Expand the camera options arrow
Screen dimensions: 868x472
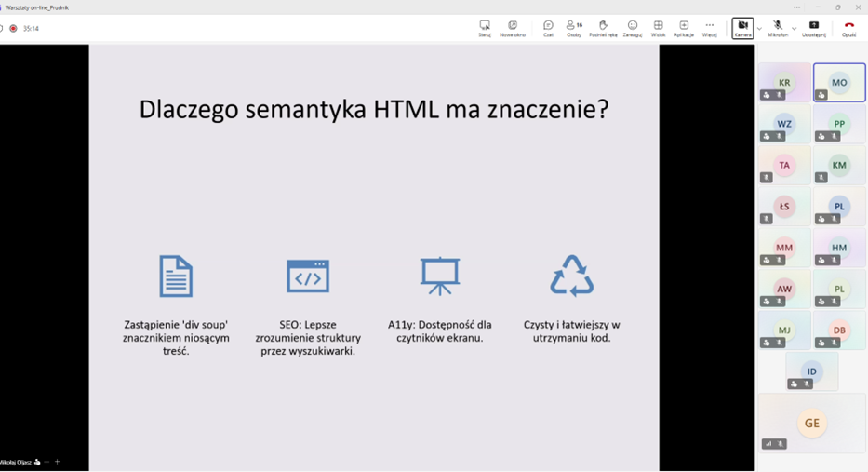coord(759,29)
